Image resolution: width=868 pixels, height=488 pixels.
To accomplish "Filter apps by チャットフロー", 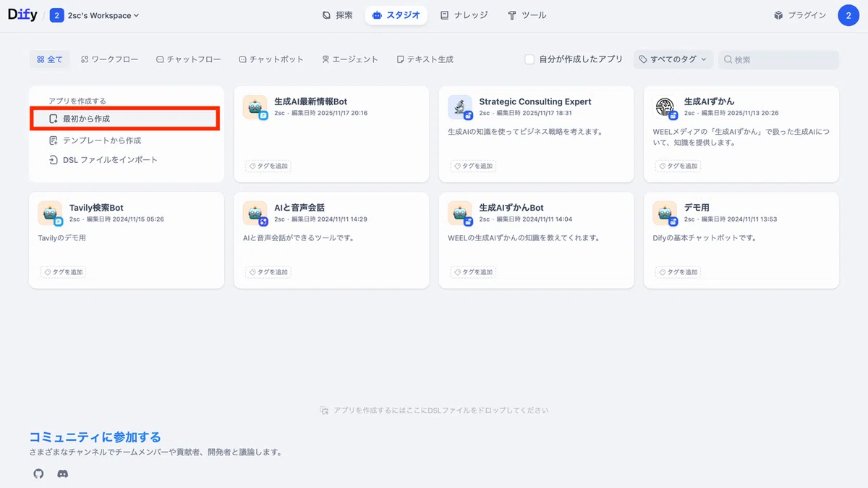I will 188,59.
